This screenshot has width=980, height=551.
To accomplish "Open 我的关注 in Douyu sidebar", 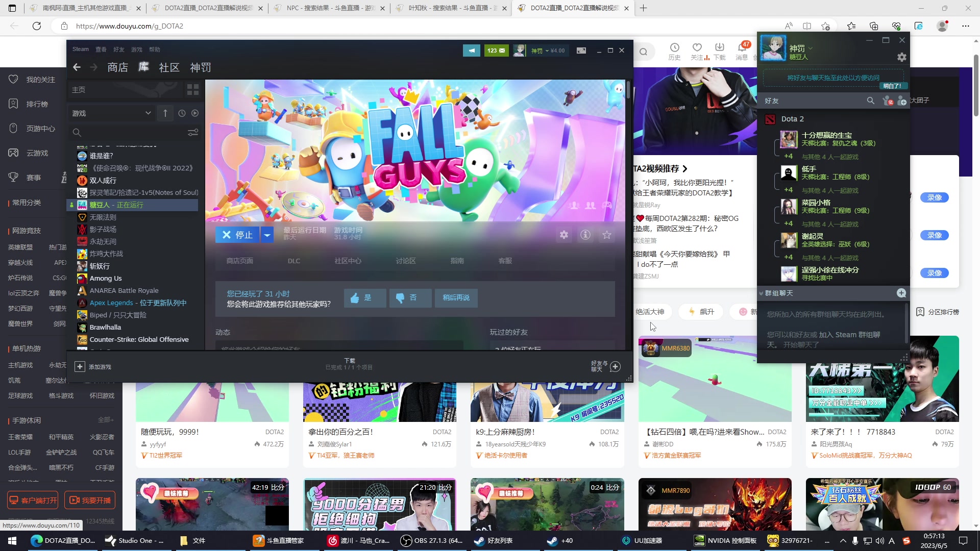I will pyautogui.click(x=32, y=80).
